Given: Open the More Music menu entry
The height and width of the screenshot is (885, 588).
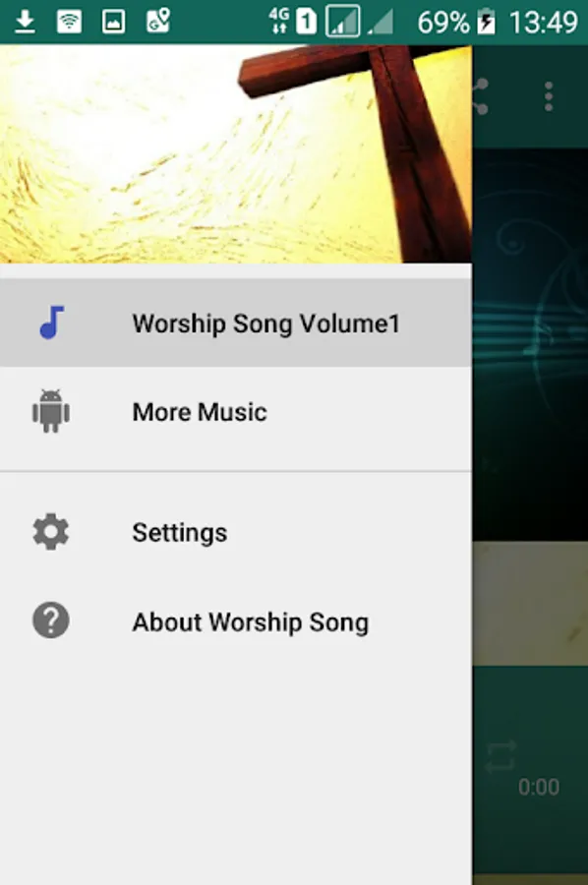Looking at the screenshot, I should [x=236, y=411].
